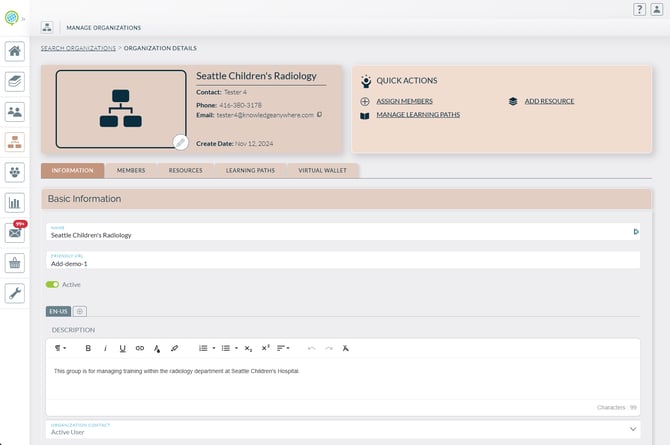Open the paragraph format dropdown
Screen dimensions: 670x445
click(60, 348)
